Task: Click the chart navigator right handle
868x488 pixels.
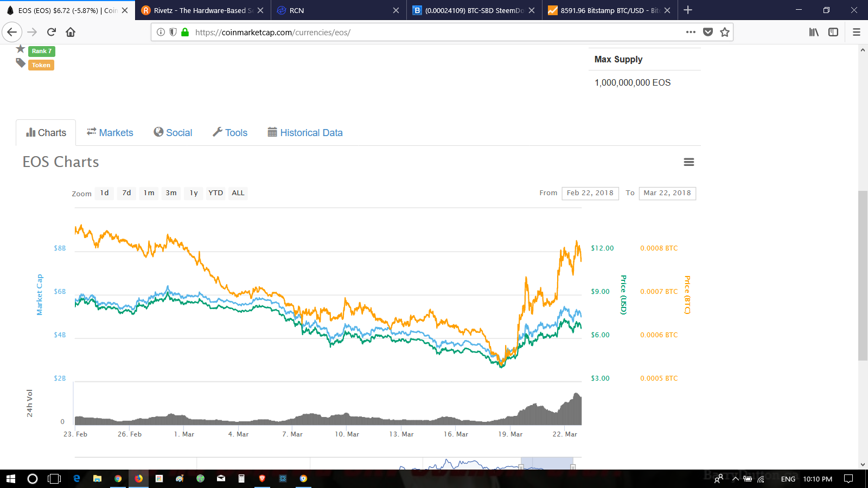Action: (x=572, y=466)
